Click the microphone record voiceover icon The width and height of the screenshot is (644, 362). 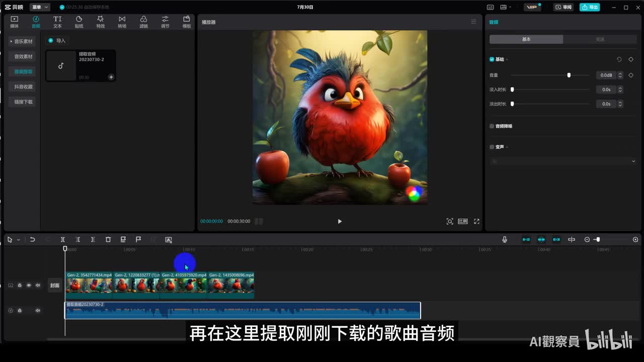click(505, 240)
